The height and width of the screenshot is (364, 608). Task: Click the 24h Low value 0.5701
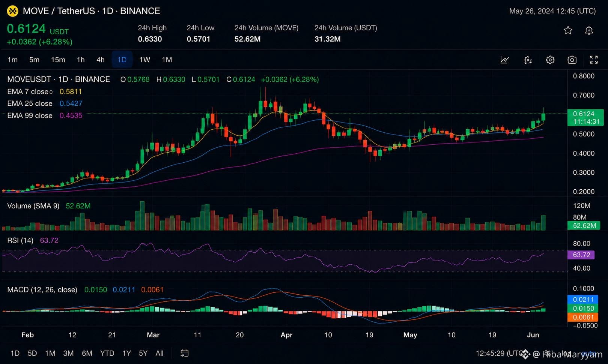(x=199, y=39)
